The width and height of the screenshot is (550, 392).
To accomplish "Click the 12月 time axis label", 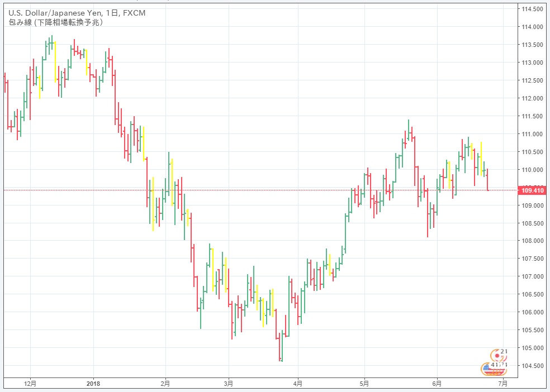I will point(30,384).
